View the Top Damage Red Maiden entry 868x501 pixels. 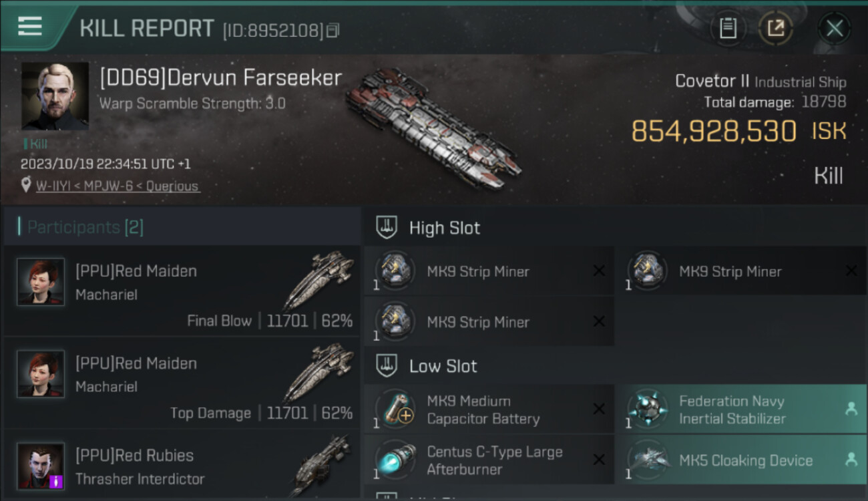[182, 382]
